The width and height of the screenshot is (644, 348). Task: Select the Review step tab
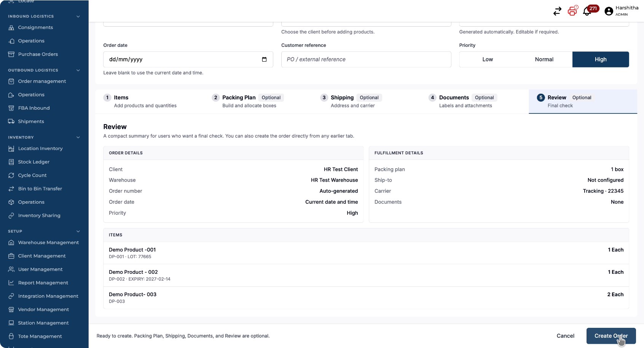[x=583, y=101]
